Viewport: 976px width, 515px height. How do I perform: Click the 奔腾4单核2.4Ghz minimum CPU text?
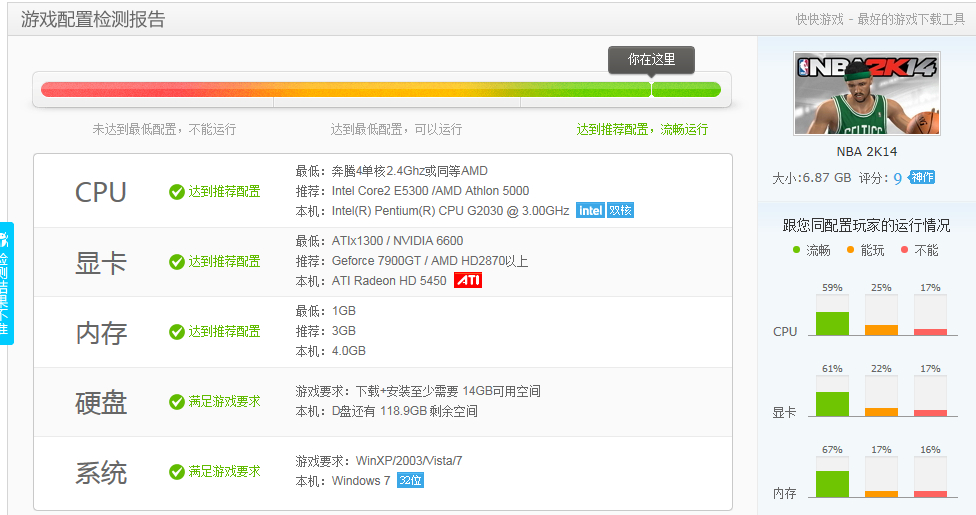click(410, 171)
